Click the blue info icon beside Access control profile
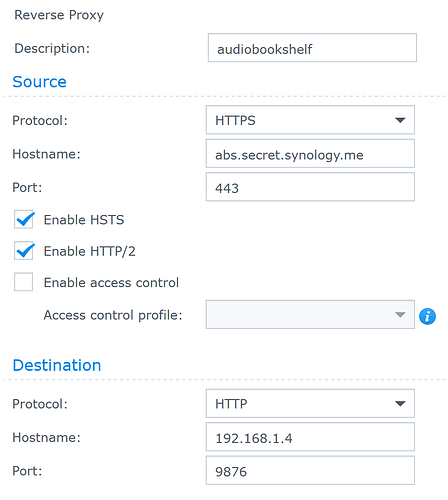Screen dimensions: 448x500 (x=427, y=316)
